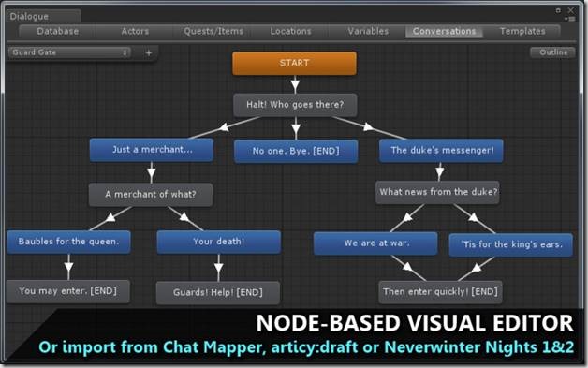Click the Outline button
Image resolution: width=588 pixels, height=368 pixels.
[x=552, y=52]
